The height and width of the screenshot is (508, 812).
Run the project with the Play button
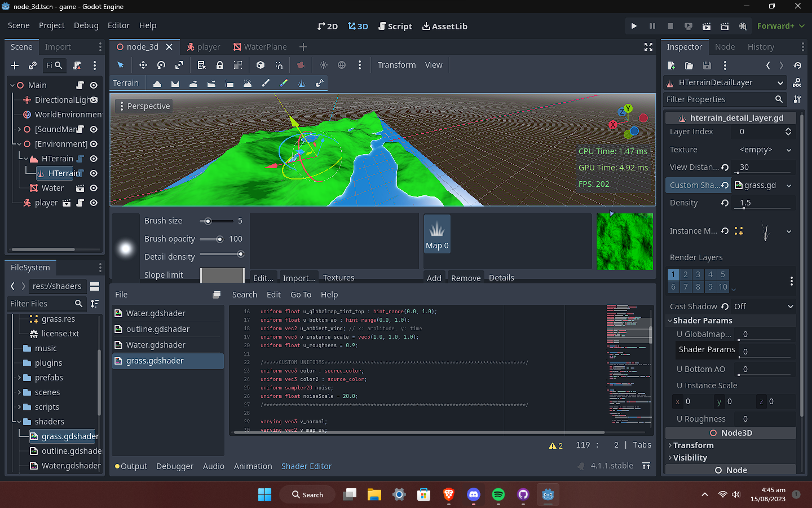[634, 26]
